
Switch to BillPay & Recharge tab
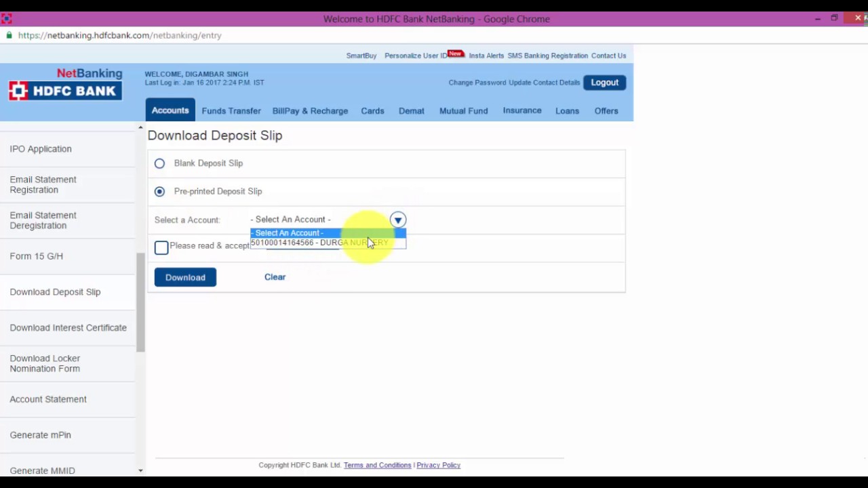pos(310,111)
